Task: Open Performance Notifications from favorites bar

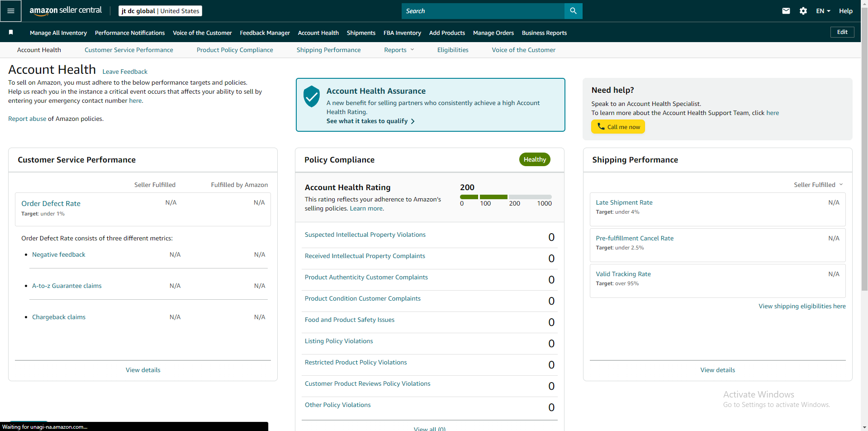Action: coord(130,33)
